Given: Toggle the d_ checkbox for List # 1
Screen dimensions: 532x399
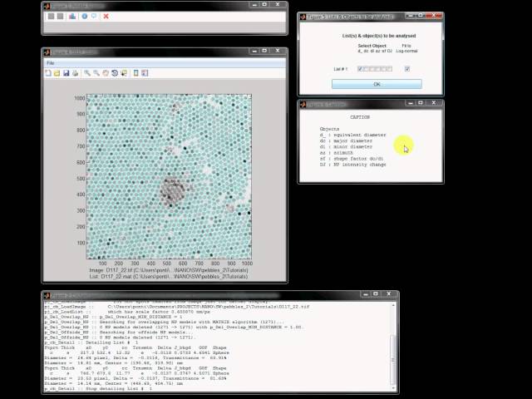Looking at the screenshot, I should tap(360, 69).
